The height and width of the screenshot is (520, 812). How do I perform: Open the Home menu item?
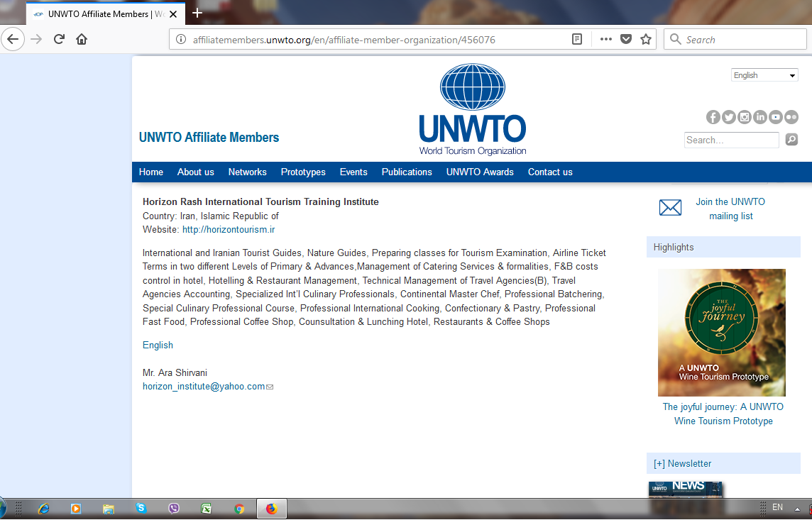click(150, 172)
